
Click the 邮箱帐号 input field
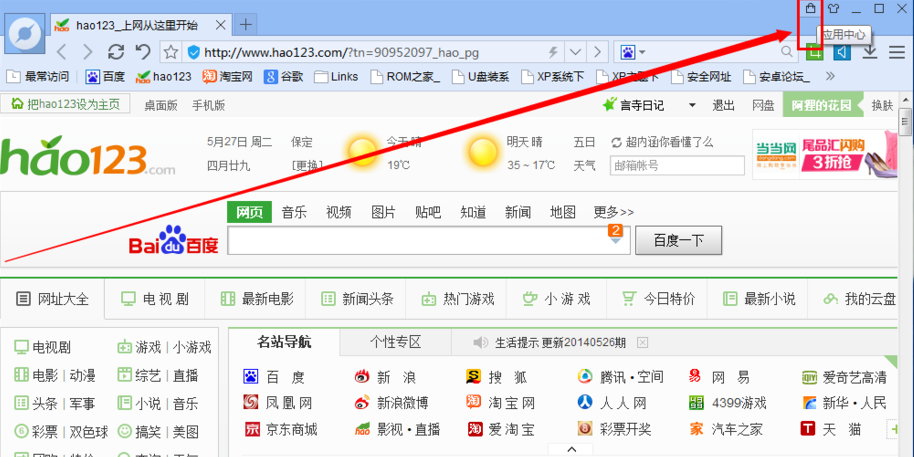click(x=677, y=166)
